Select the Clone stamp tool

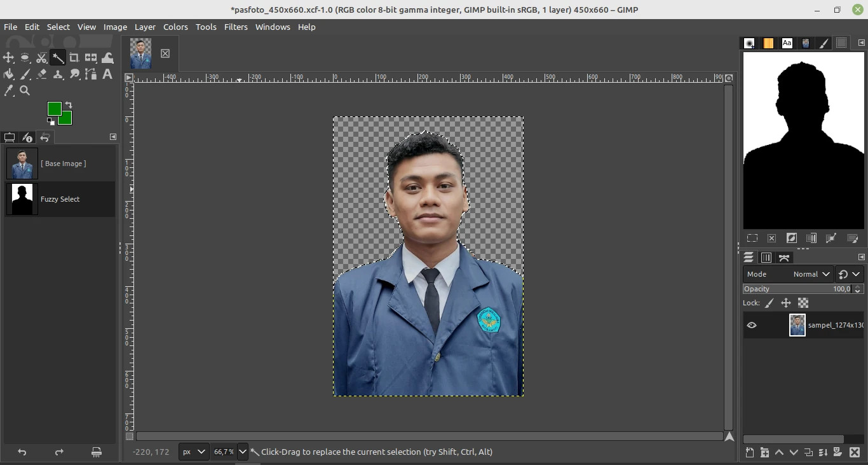coord(58,74)
